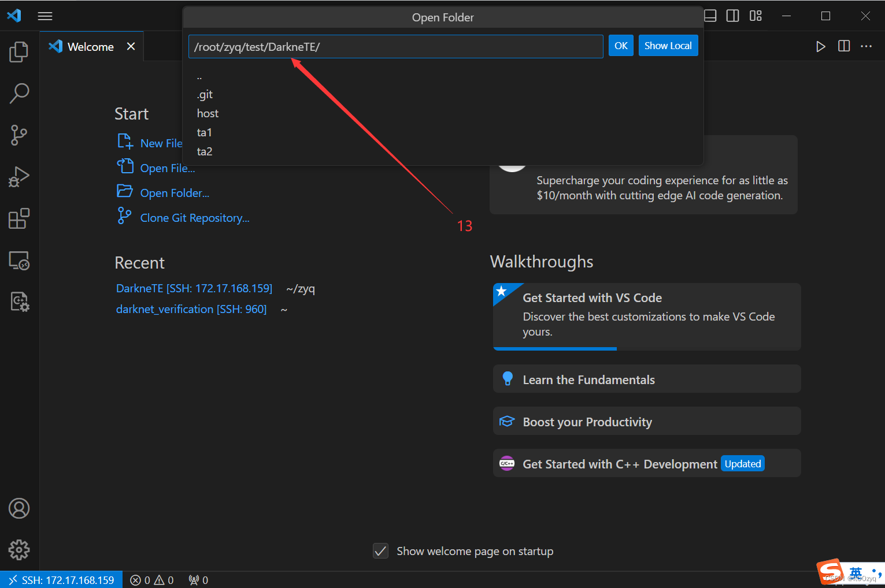The image size is (885, 588).
Task: Select the Welcome tab
Action: click(92, 46)
